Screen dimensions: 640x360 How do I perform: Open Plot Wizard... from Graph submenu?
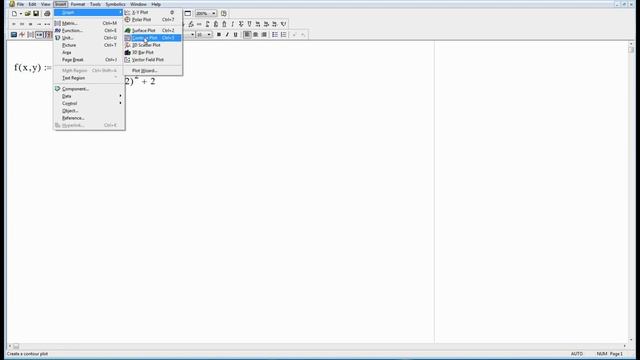pos(153,71)
